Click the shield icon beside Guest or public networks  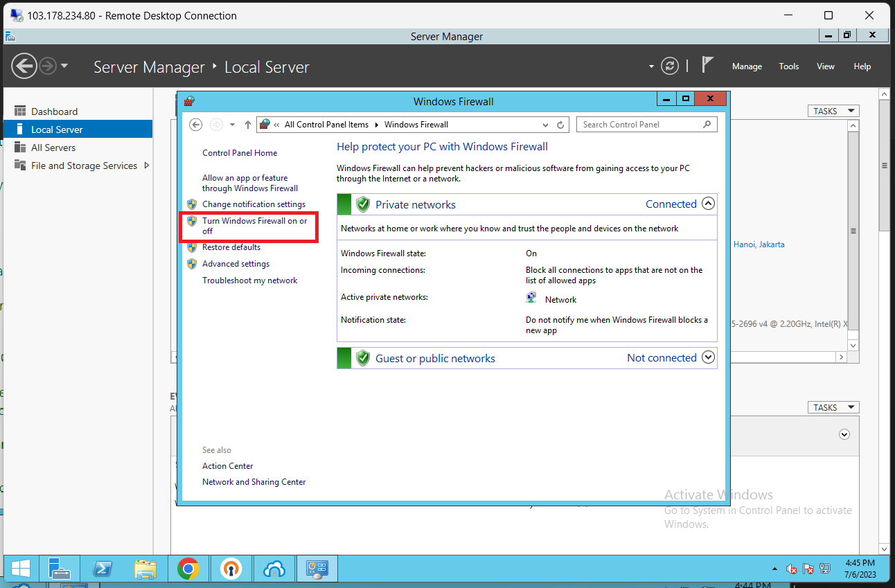(363, 358)
